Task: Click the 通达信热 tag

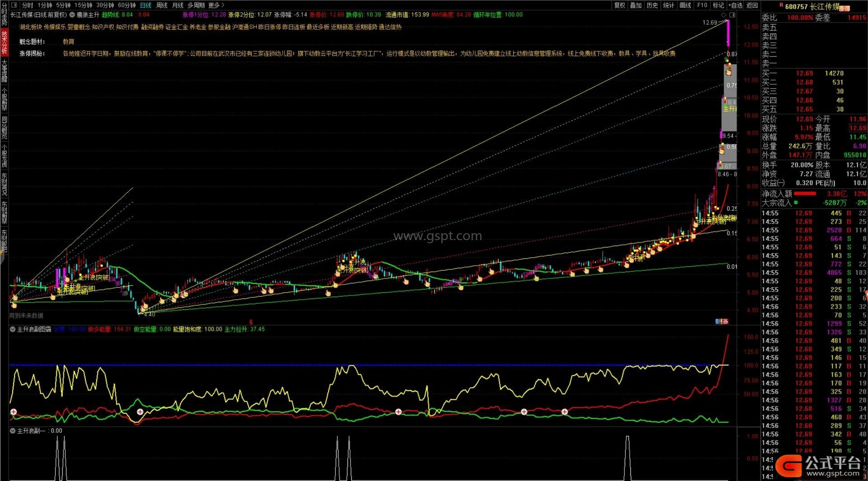Action: pos(390,27)
